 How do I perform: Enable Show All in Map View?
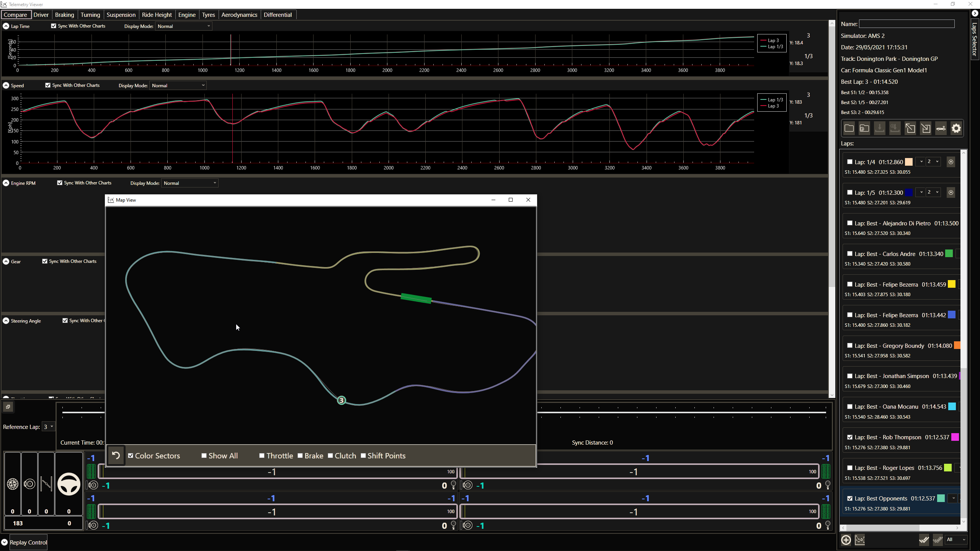pos(204,456)
